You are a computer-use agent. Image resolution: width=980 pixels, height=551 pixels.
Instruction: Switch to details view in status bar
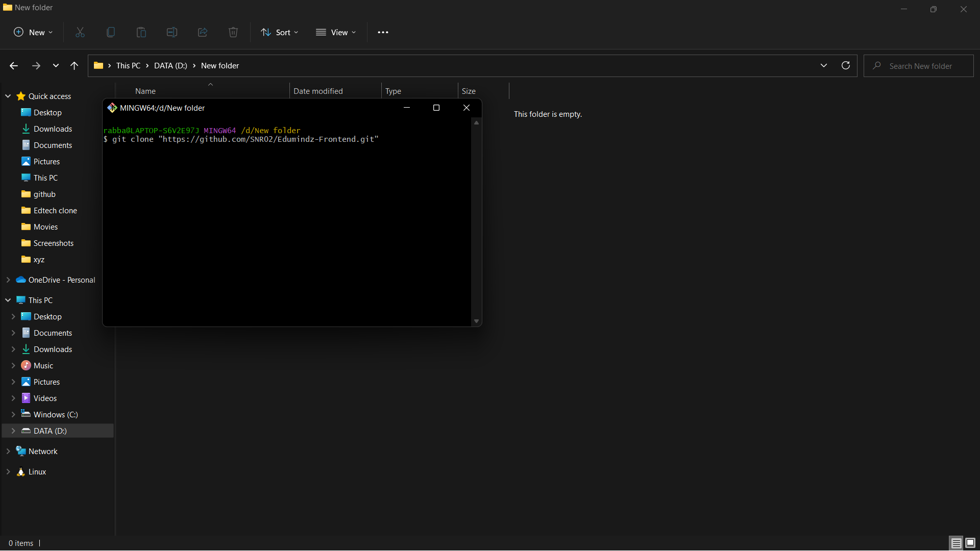point(956,543)
